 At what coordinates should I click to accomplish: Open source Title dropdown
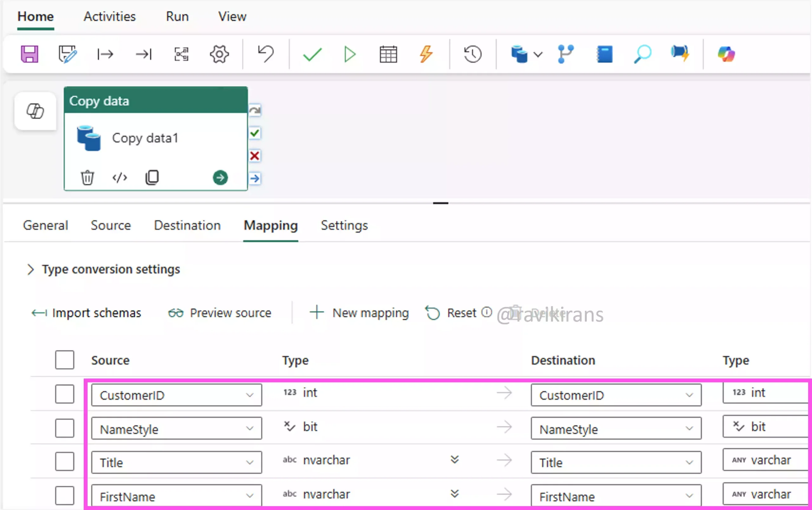(177, 462)
